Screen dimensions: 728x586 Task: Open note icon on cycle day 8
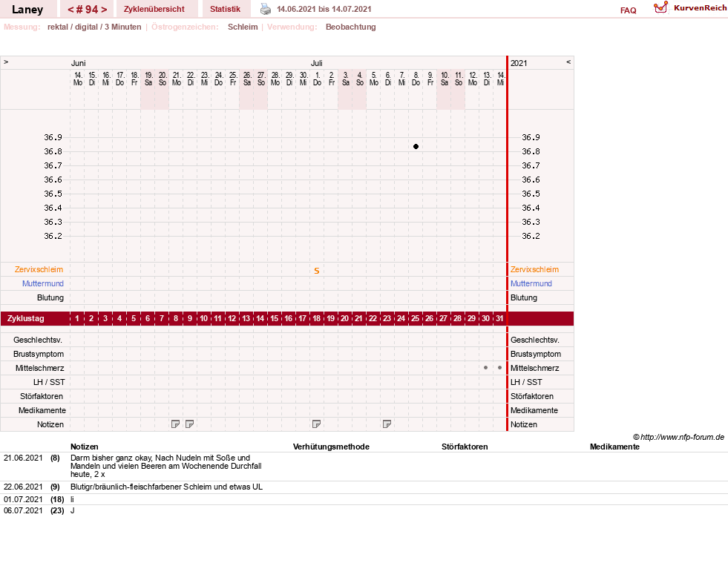coord(175,424)
